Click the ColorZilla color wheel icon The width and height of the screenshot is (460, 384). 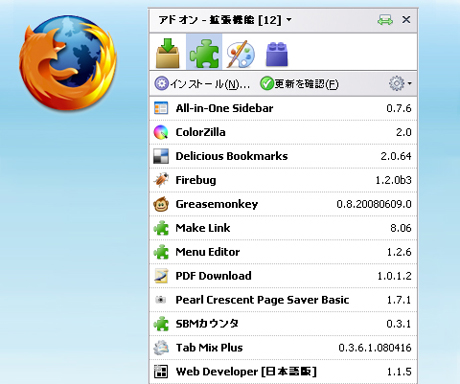161,132
